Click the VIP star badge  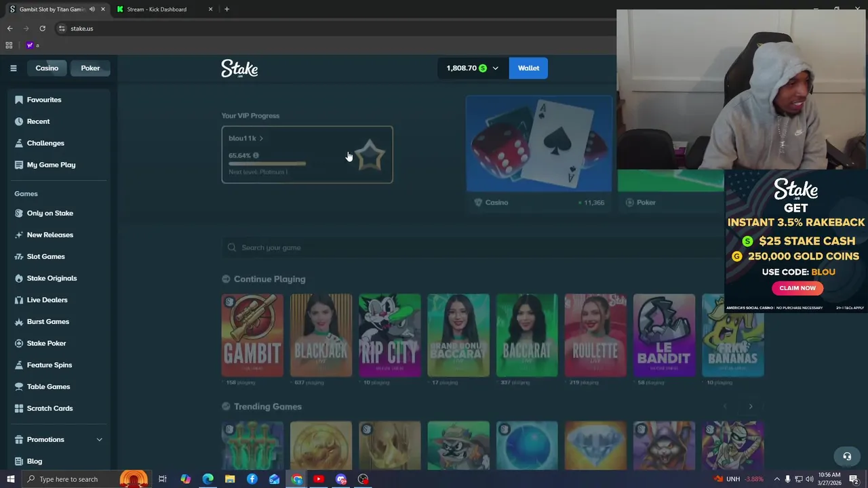tap(370, 155)
